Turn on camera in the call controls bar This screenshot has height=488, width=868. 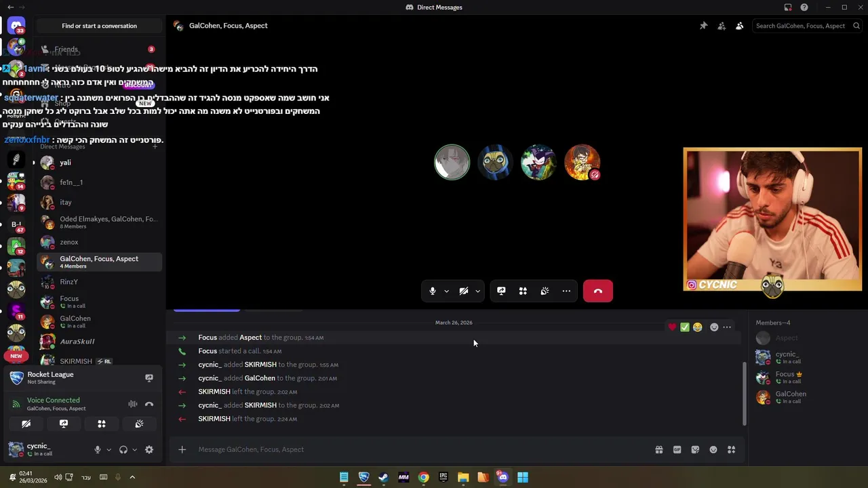tap(464, 291)
